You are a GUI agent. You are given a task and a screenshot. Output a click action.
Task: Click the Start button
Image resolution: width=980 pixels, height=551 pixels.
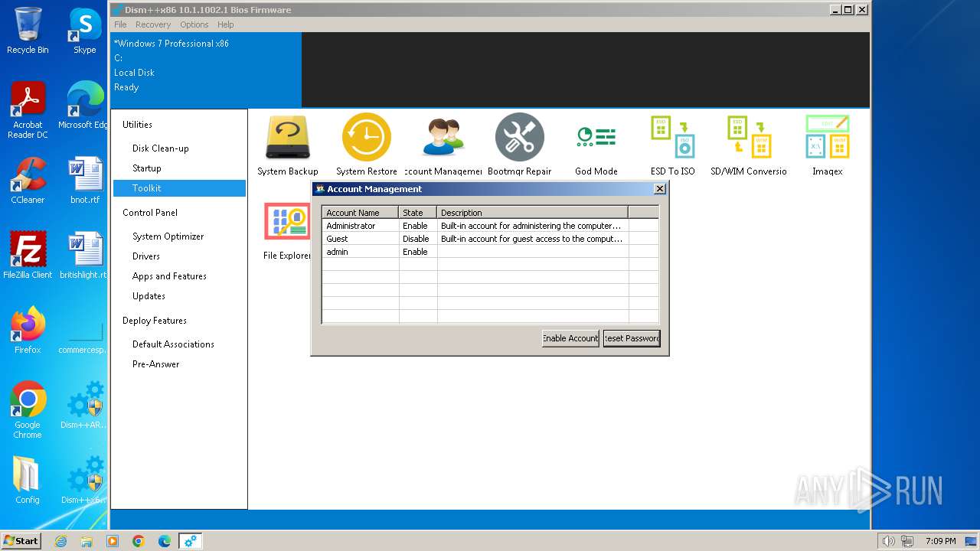click(x=21, y=541)
